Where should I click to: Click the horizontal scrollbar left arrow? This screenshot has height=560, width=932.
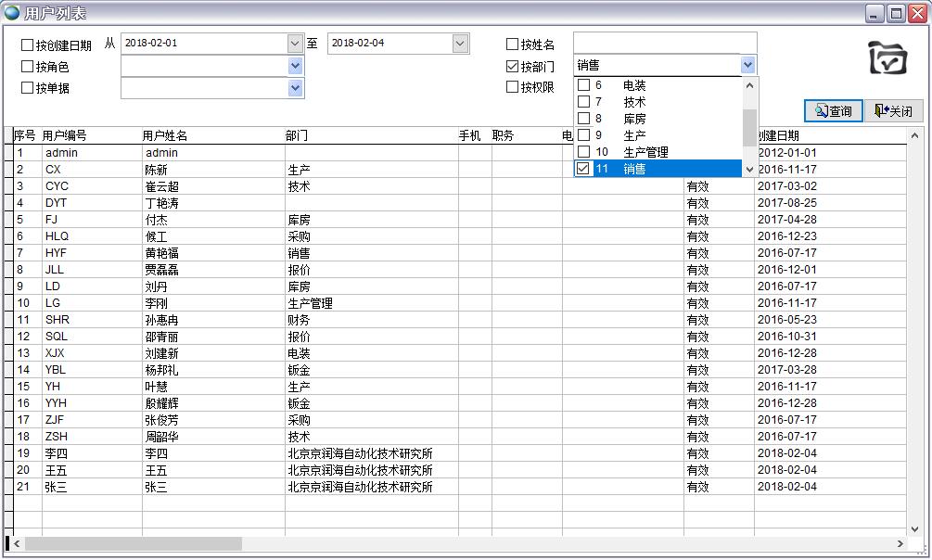coord(18,543)
